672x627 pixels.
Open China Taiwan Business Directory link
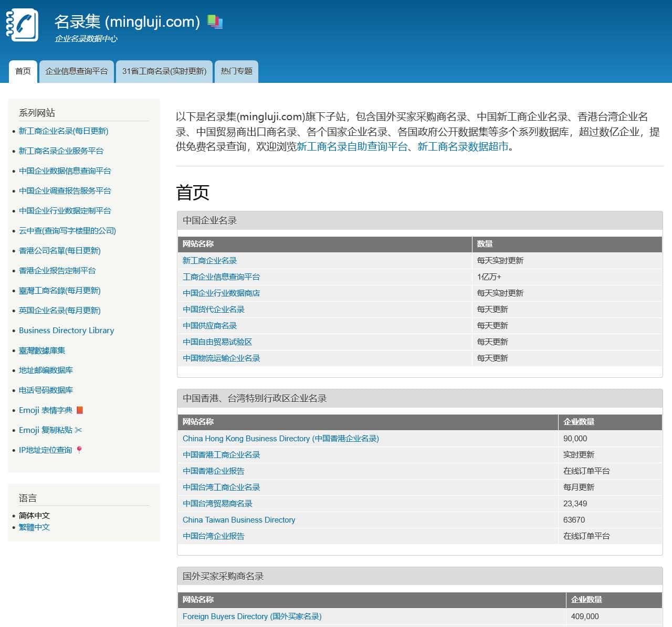[239, 520]
